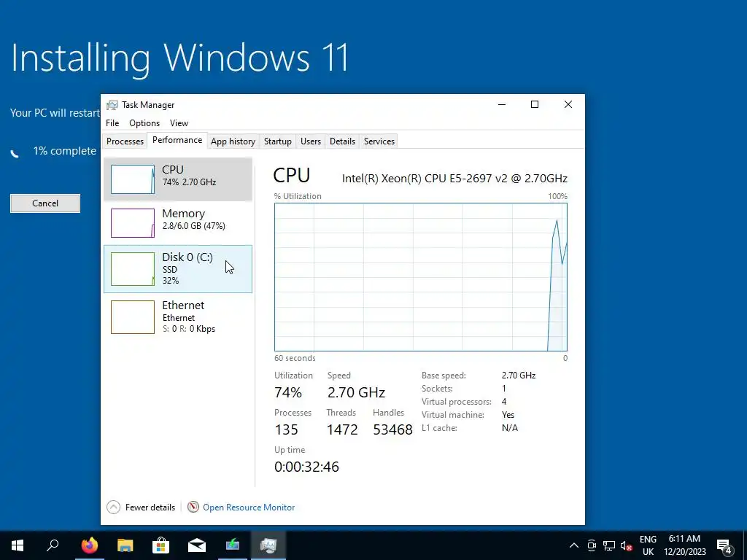This screenshot has height=560, width=747.
Task: Click the up time 0:00:32:46
Action: coord(307,467)
